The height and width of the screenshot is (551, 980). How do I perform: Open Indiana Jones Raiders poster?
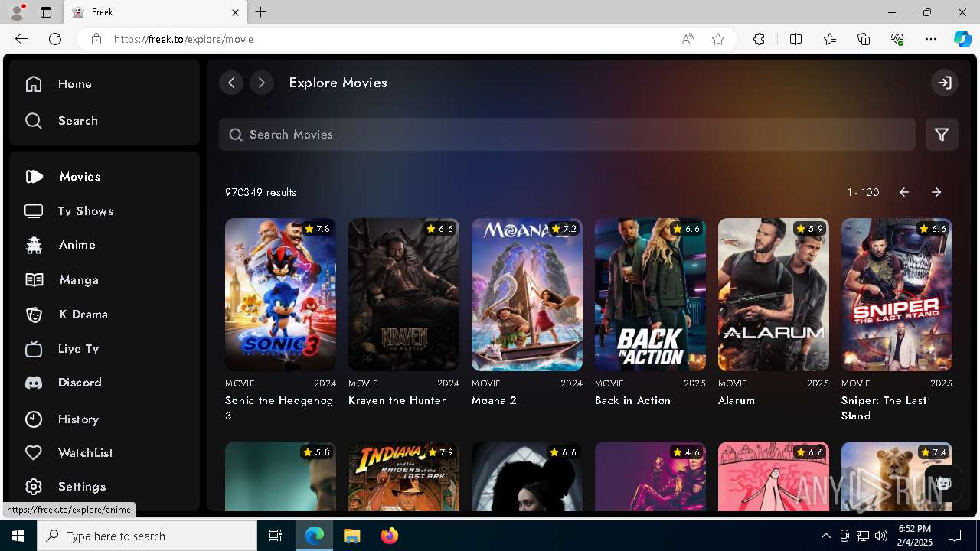pyautogui.click(x=403, y=476)
